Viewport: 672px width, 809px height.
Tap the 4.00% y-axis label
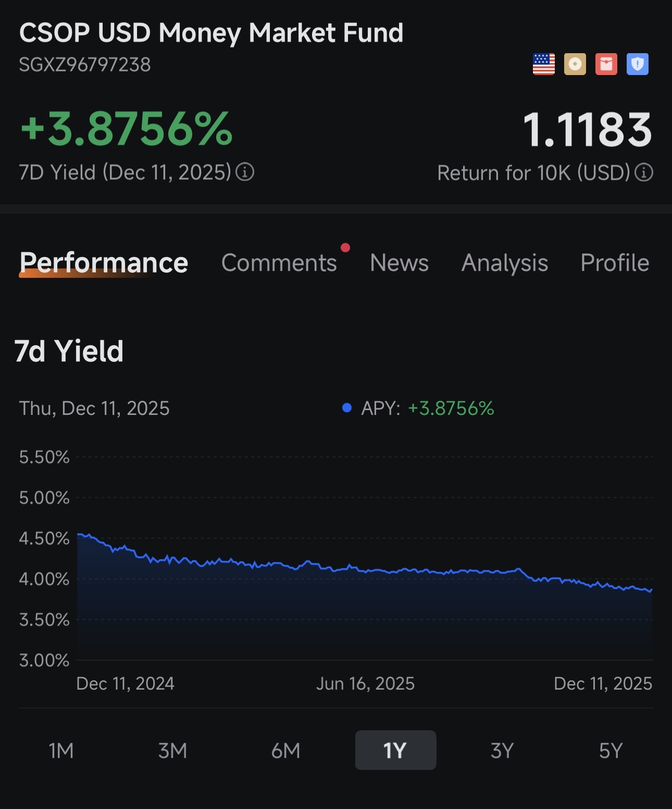(44, 579)
